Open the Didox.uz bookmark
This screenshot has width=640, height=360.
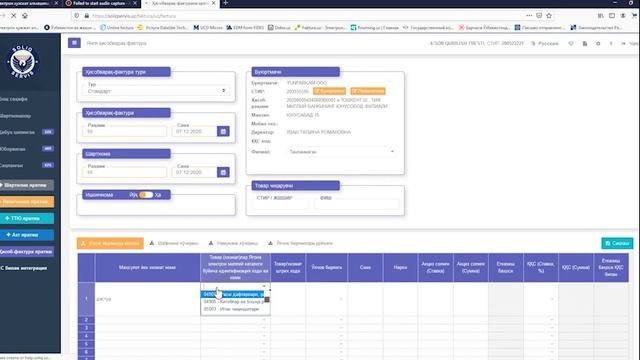tap(280, 28)
